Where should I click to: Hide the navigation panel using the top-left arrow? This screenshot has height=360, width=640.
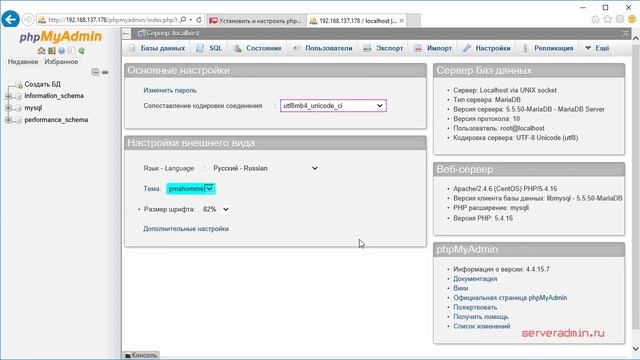[x=127, y=33]
